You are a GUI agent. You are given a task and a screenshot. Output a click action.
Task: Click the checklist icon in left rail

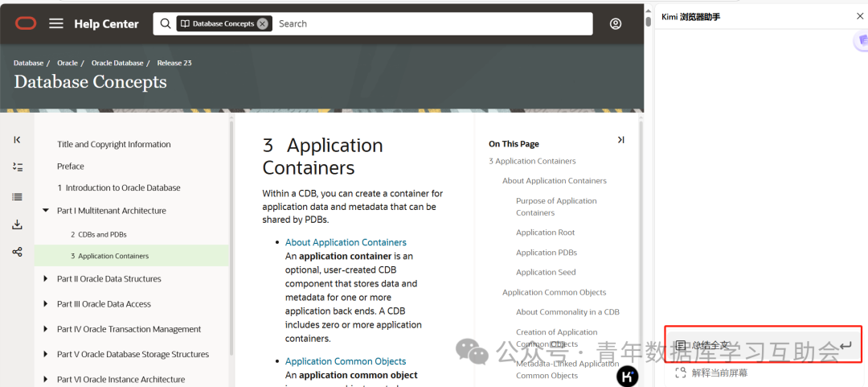17,167
